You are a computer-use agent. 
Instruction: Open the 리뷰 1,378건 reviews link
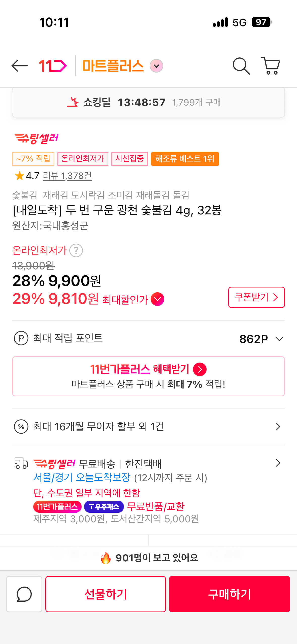pos(67,176)
